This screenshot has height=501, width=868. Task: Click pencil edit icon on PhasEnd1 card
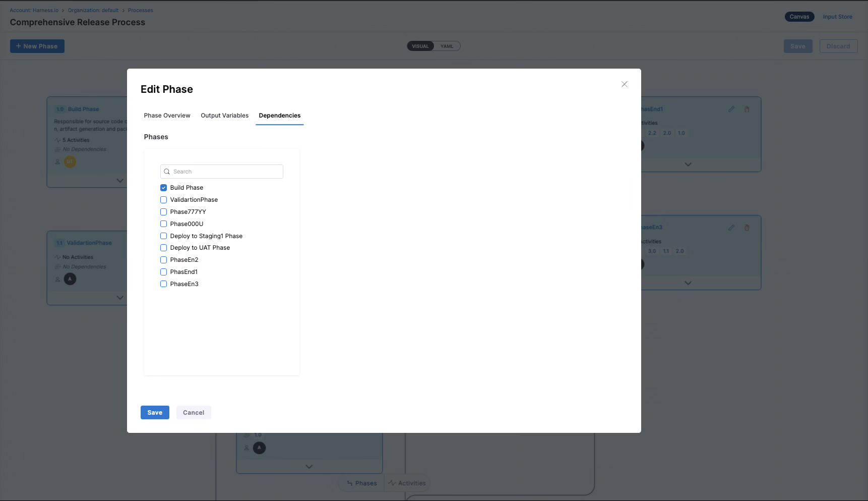[731, 109]
